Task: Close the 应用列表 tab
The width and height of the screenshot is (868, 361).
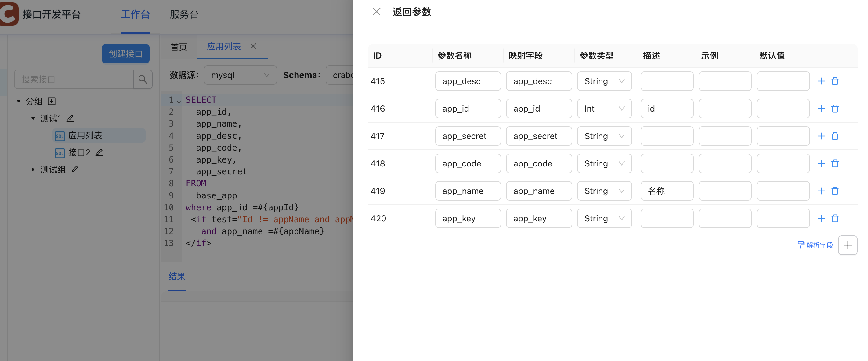Action: [x=253, y=46]
